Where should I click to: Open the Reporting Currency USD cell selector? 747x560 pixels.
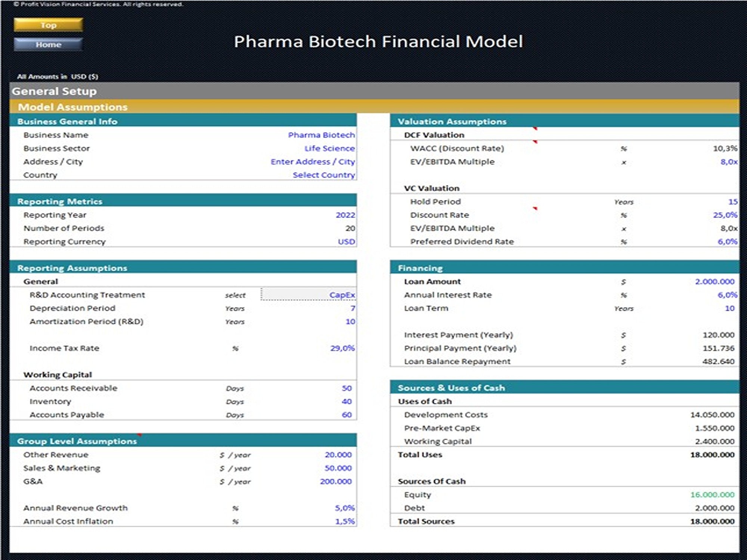[x=347, y=242]
